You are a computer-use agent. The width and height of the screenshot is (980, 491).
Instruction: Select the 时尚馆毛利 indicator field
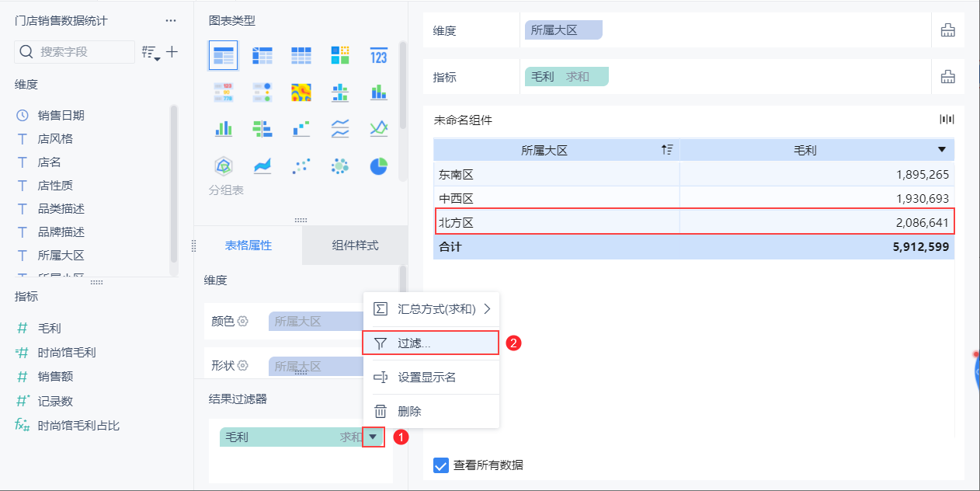[67, 352]
